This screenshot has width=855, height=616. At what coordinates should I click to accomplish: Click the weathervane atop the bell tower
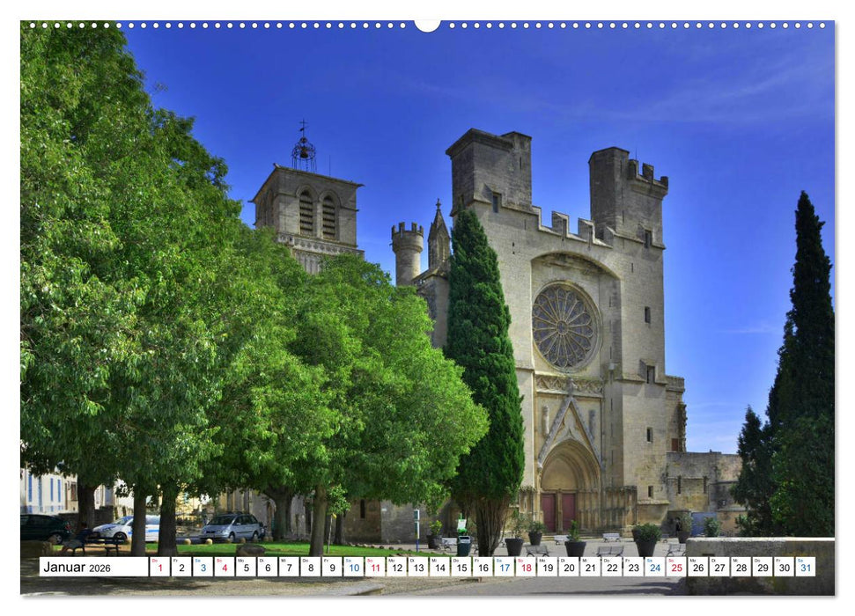coord(306,126)
